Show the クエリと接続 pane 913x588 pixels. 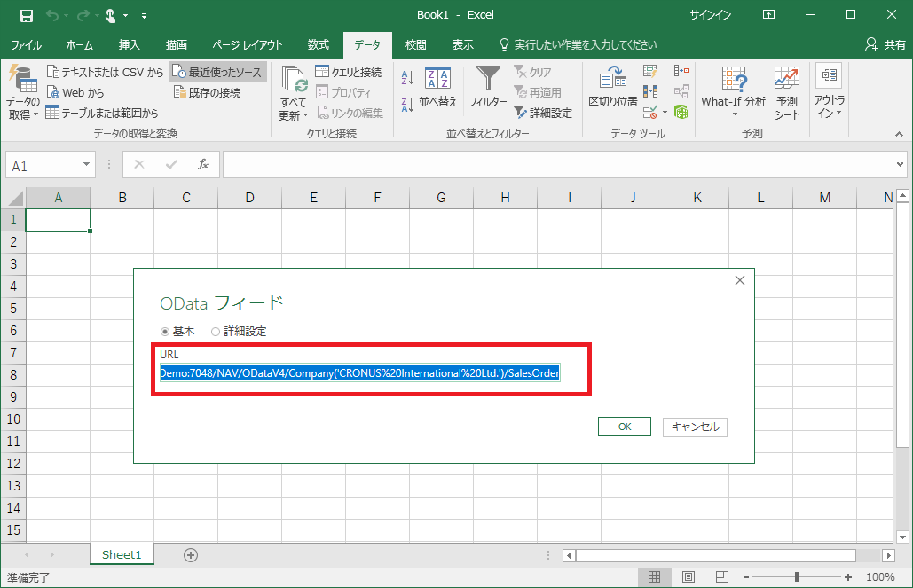(x=348, y=72)
